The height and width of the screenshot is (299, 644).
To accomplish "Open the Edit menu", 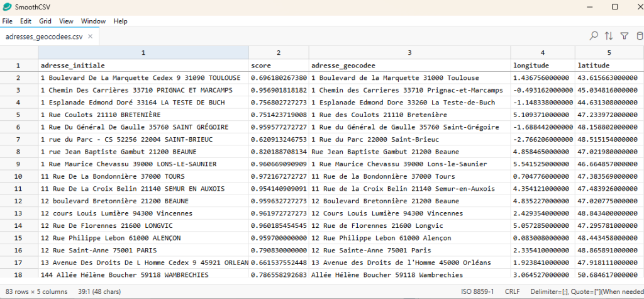I will 26,21.
